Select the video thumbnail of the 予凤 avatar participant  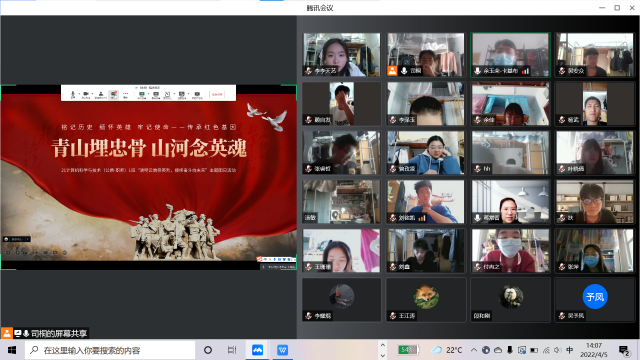(595, 300)
